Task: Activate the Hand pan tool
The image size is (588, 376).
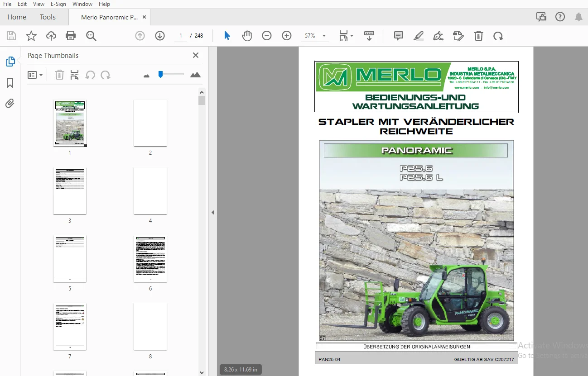Action: pyautogui.click(x=247, y=36)
